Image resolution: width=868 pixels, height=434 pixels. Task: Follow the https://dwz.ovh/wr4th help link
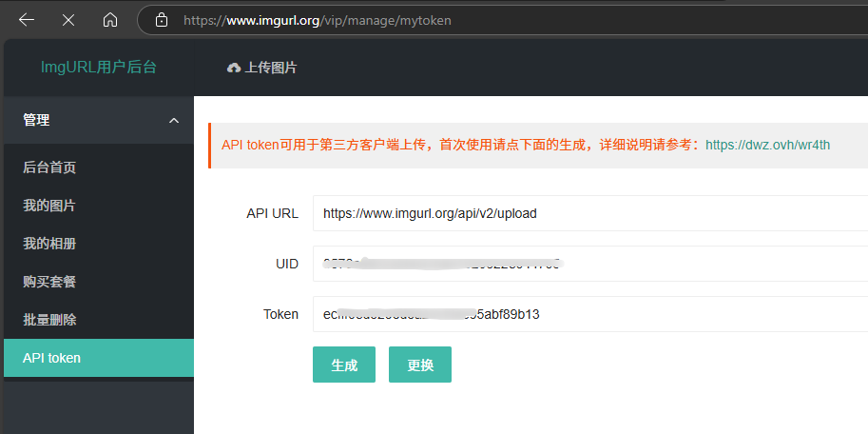pyautogui.click(x=768, y=146)
